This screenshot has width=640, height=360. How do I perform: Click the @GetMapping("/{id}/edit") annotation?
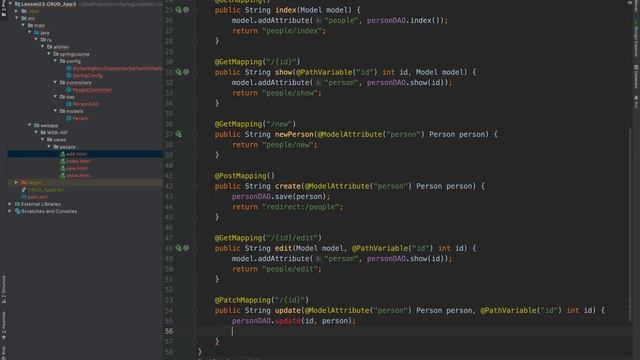pyautogui.click(x=268, y=238)
